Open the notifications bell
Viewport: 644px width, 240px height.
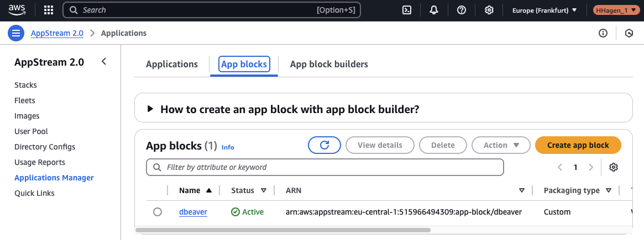pos(434,10)
